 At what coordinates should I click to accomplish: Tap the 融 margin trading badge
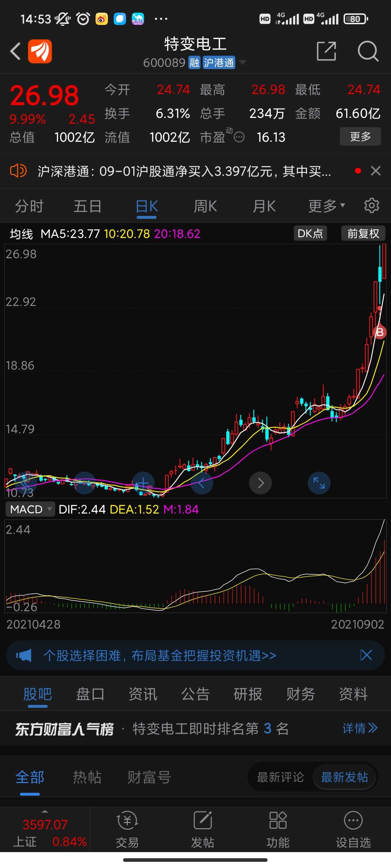pyautogui.click(x=194, y=63)
